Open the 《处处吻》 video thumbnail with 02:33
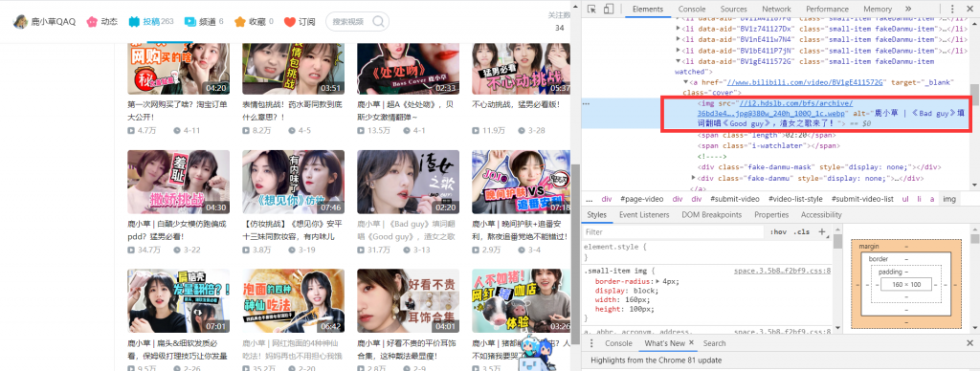The image size is (980, 371). click(408, 69)
